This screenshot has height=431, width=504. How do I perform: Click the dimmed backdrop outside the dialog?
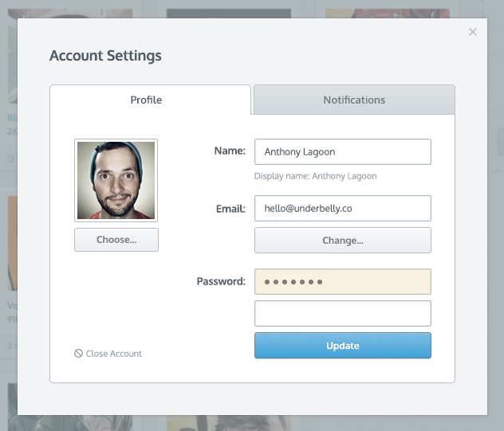496,239
